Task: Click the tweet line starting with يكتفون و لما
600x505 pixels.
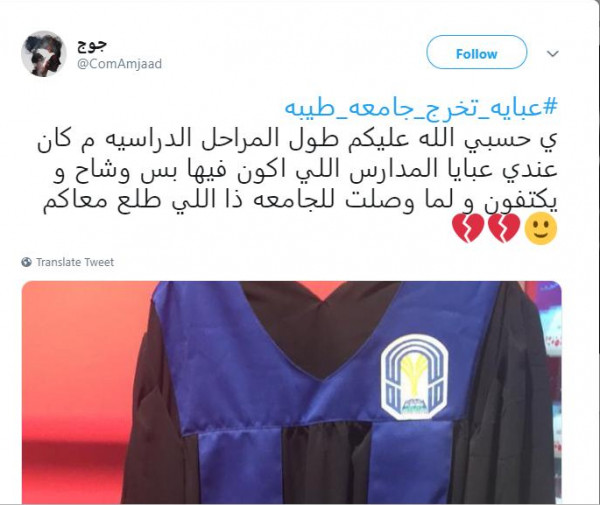Action: point(300,202)
